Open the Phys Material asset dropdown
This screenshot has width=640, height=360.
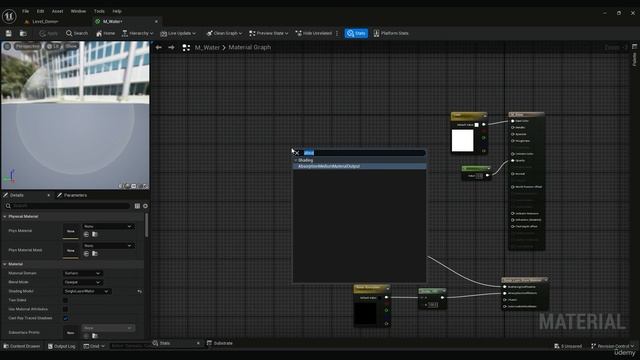108,227
